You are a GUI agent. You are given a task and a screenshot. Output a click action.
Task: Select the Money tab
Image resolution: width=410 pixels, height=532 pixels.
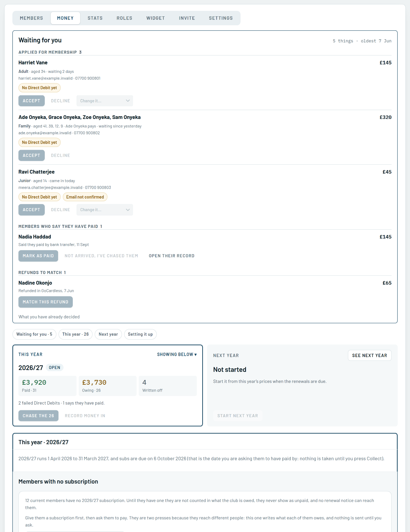coord(65,18)
